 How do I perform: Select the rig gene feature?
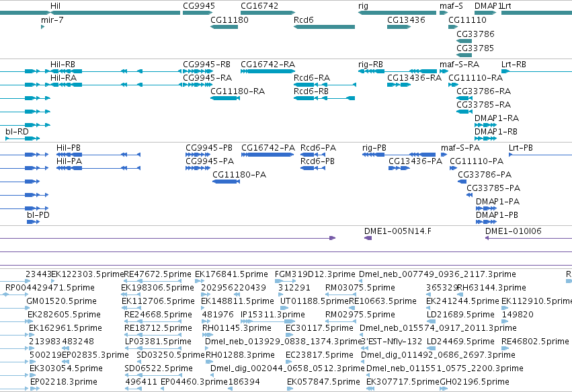coord(397,13)
